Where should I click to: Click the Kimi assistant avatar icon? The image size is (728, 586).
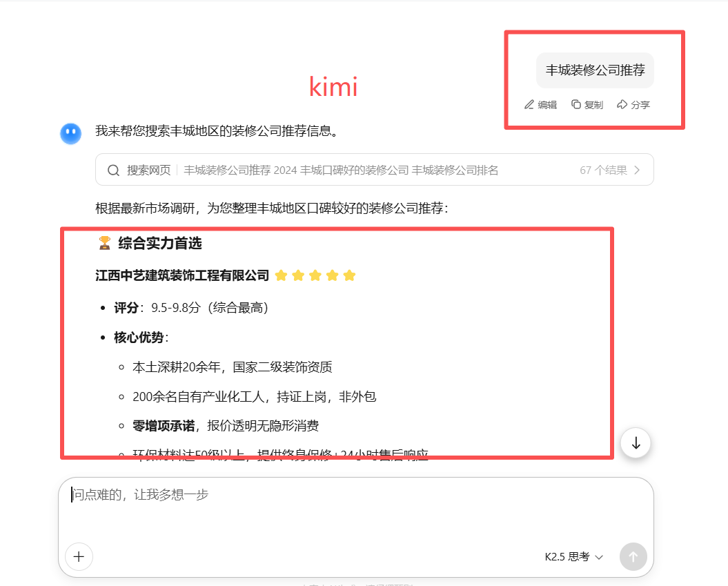pos(70,133)
